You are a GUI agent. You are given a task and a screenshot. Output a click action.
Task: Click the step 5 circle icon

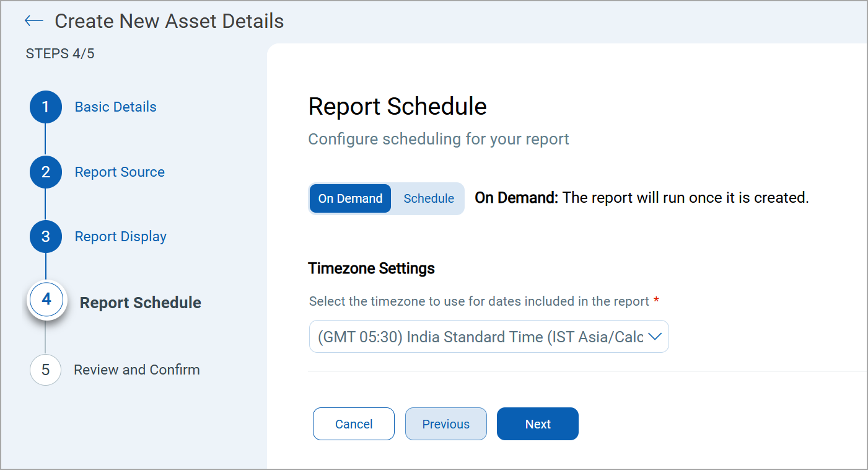click(45, 370)
